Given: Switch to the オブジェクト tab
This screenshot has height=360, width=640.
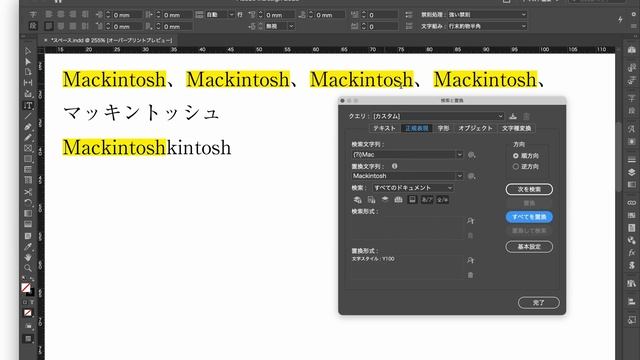Looking at the screenshot, I should 475,128.
